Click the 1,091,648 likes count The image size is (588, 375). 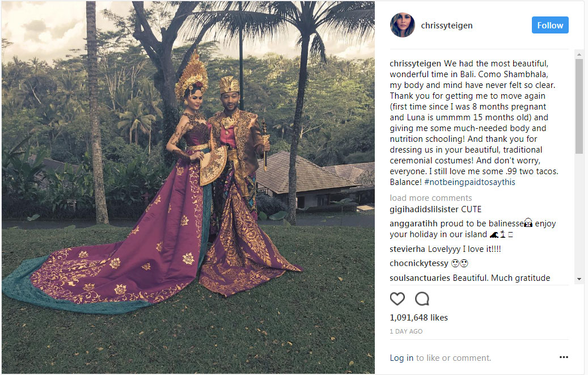coord(418,318)
